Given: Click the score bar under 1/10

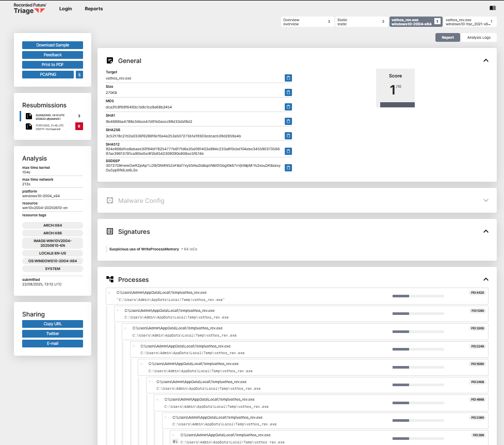Looking at the screenshot, I should click(397, 105).
